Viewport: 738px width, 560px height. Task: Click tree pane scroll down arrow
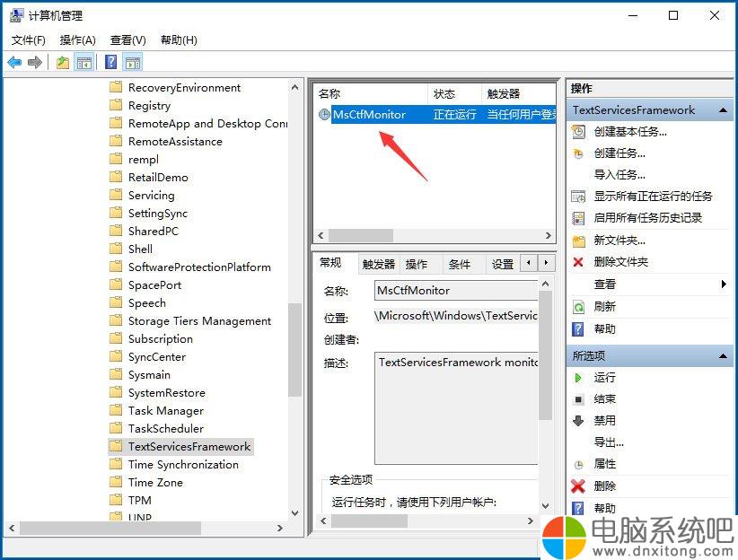(295, 513)
